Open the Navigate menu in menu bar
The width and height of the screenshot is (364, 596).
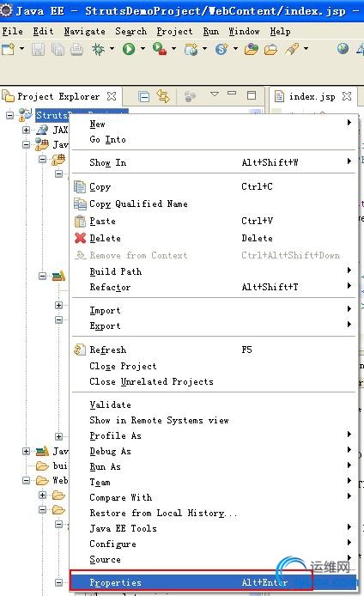coord(84,31)
